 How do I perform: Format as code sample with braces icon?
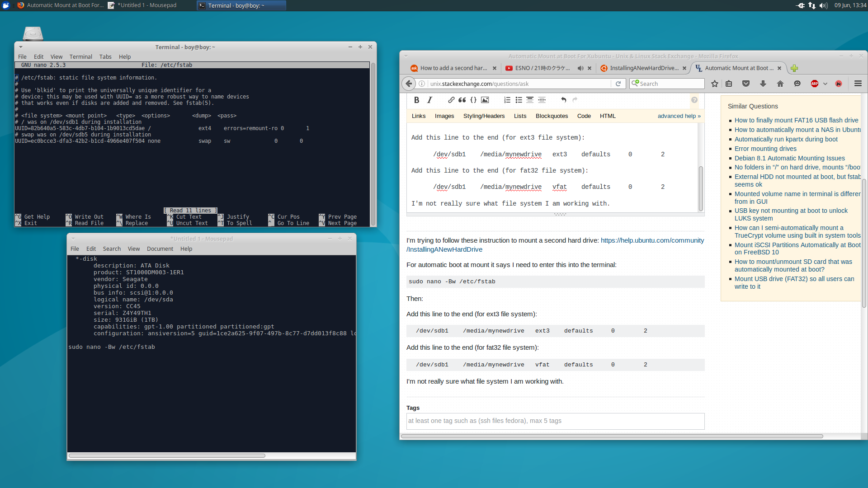(473, 100)
